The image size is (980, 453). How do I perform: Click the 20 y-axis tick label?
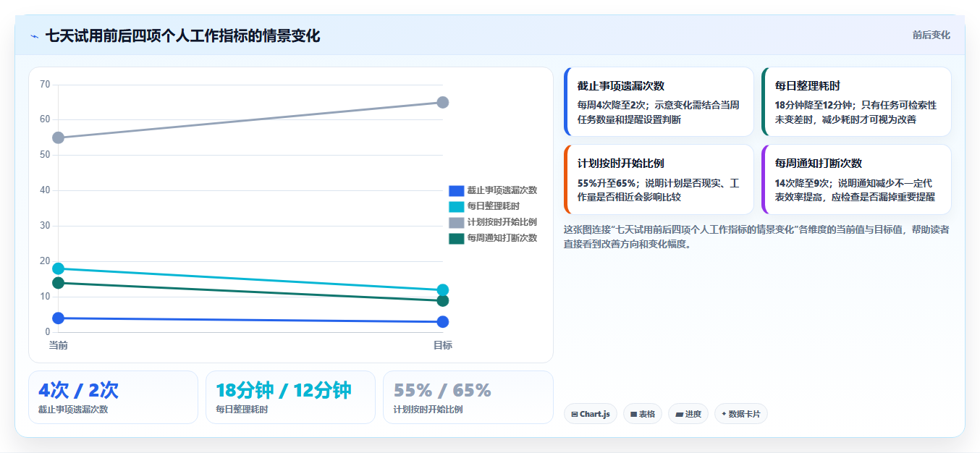(45, 261)
